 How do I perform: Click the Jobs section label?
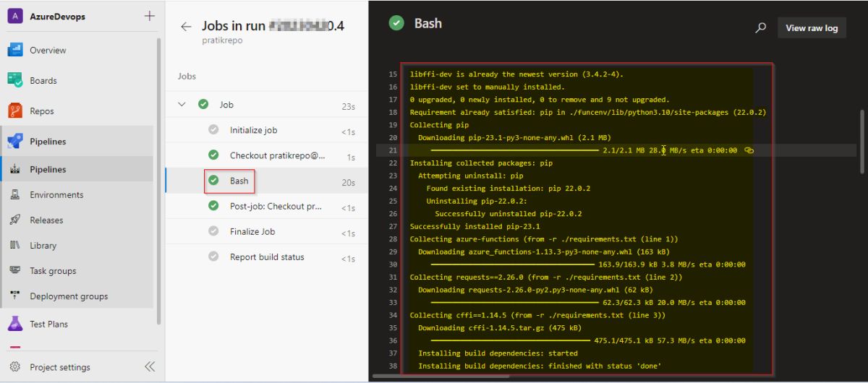pos(187,76)
